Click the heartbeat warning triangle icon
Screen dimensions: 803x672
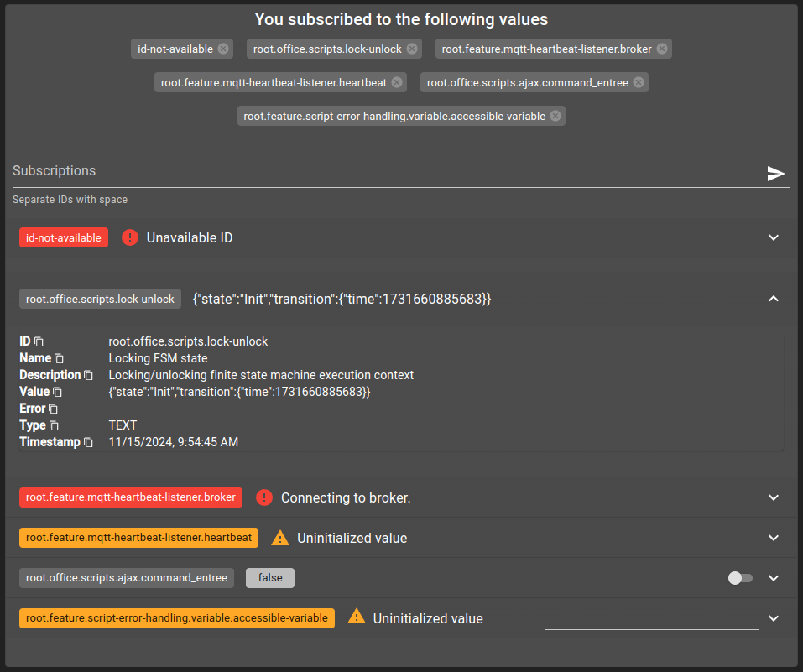pyautogui.click(x=280, y=538)
